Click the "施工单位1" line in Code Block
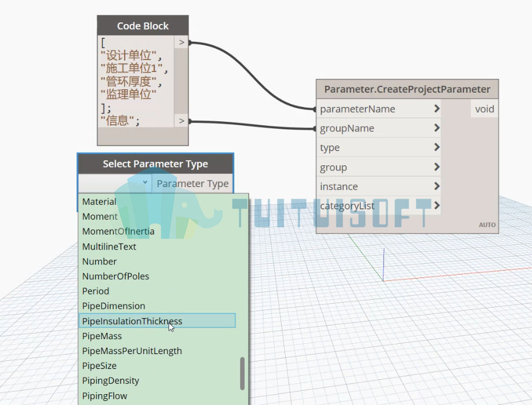532x405 pixels. (134, 68)
